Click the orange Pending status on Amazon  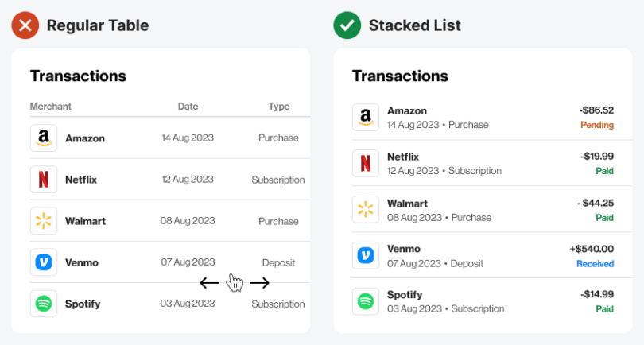(x=597, y=126)
